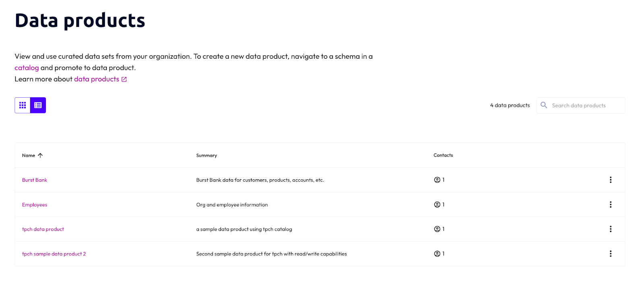Open more options menu for tpch data product
Viewport: 644px width, 285px height.
click(x=611, y=229)
